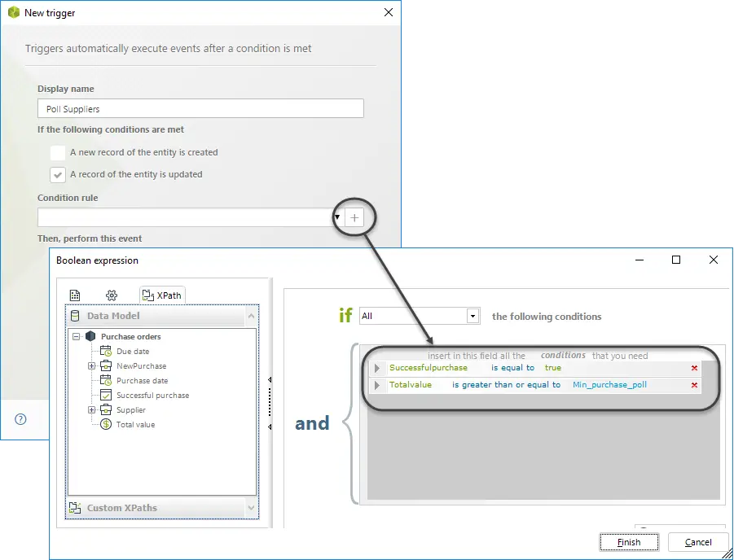Click the 'is equal to' operator

click(x=512, y=368)
